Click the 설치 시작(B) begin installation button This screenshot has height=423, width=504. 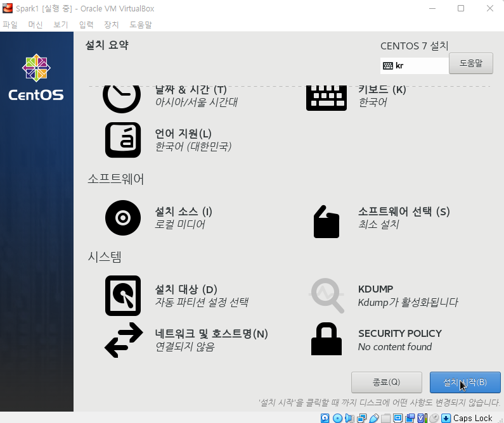pyautogui.click(x=465, y=382)
